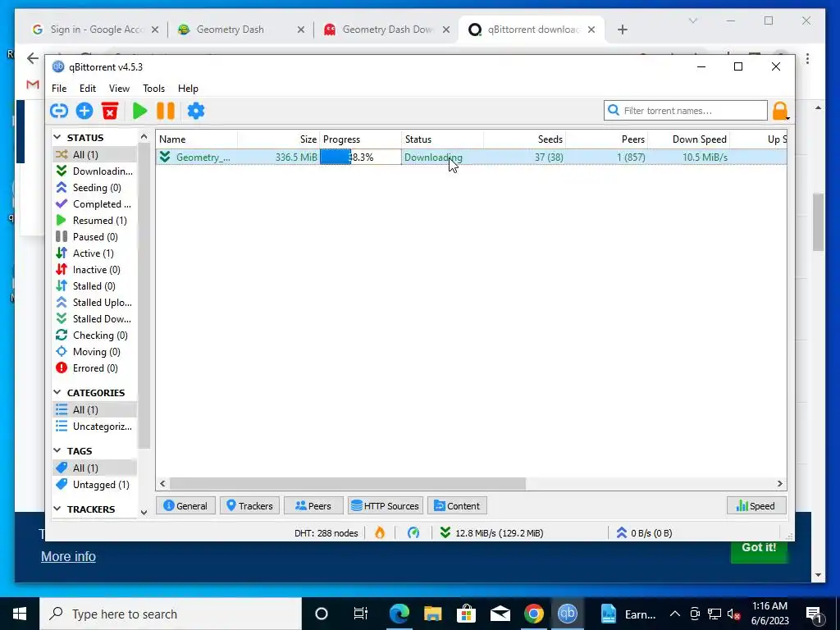Screen dimensions: 840x630
Task: Select the Untagged (1) filter
Action: [94, 484]
